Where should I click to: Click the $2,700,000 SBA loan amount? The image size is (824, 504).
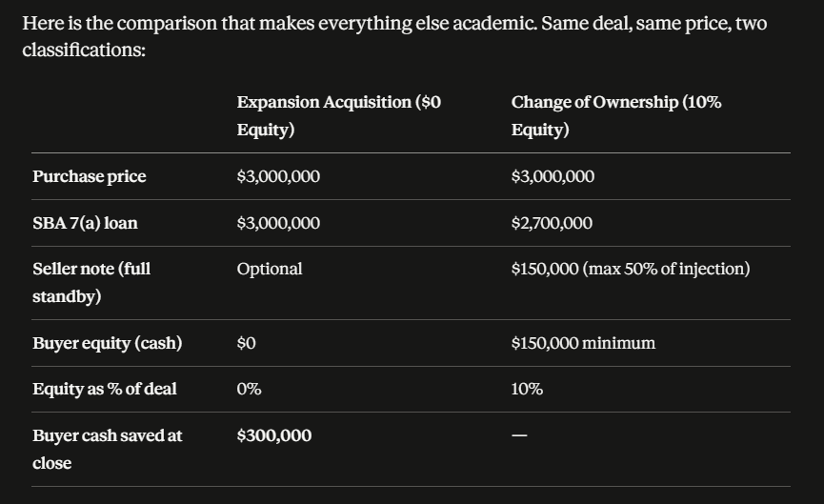[x=552, y=223]
